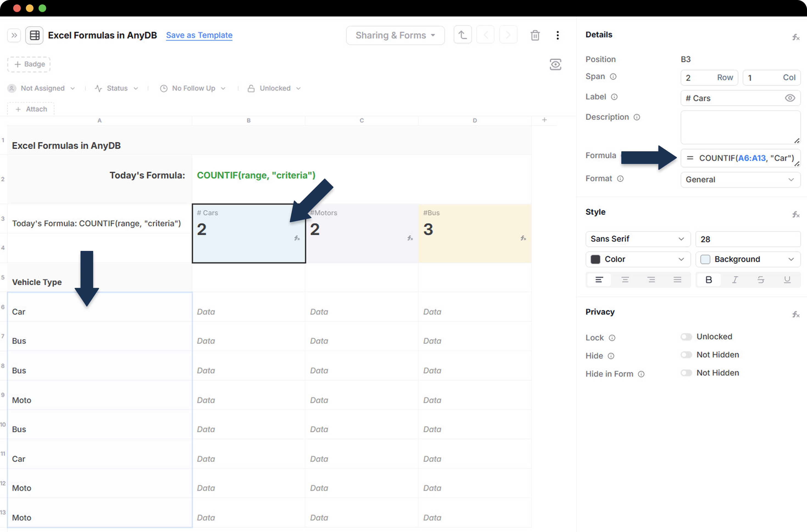This screenshot has width=807, height=532.
Task: Click underline formatting icon
Action: tap(787, 279)
